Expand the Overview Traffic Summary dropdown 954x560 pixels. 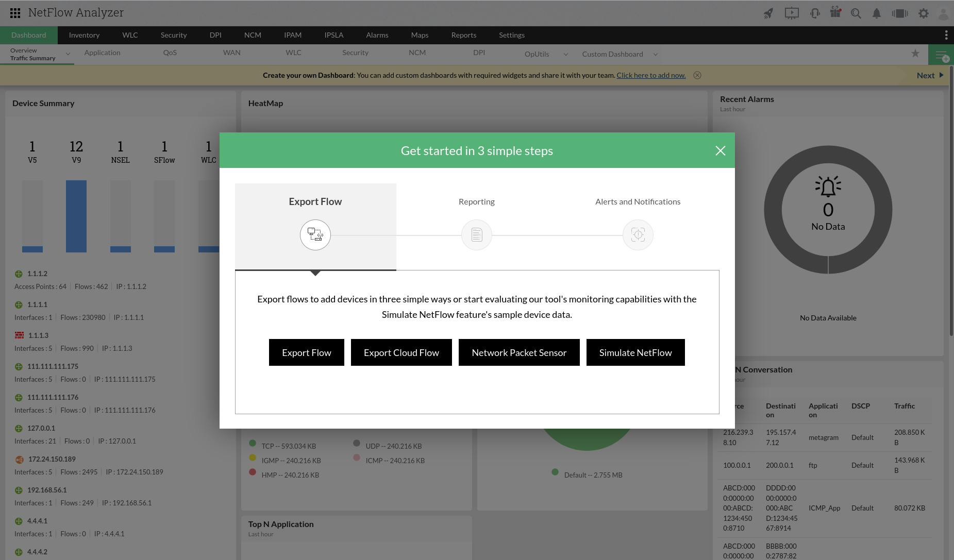point(68,54)
